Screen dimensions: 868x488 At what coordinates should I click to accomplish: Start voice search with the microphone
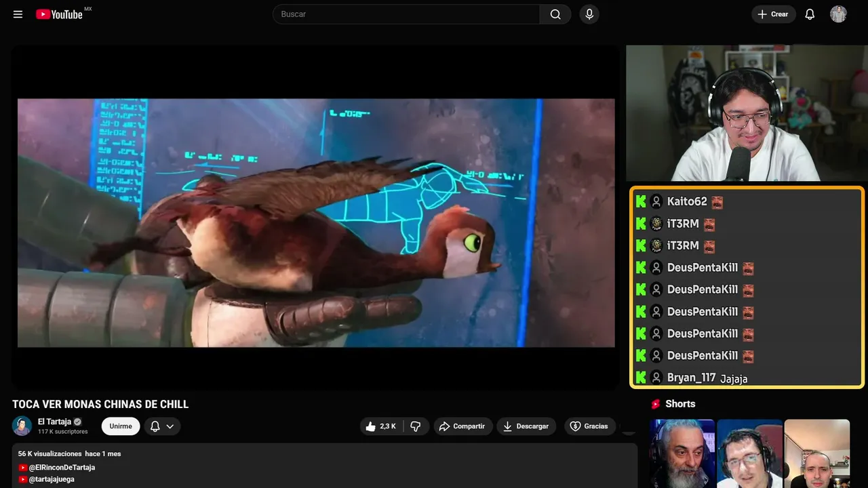[589, 14]
